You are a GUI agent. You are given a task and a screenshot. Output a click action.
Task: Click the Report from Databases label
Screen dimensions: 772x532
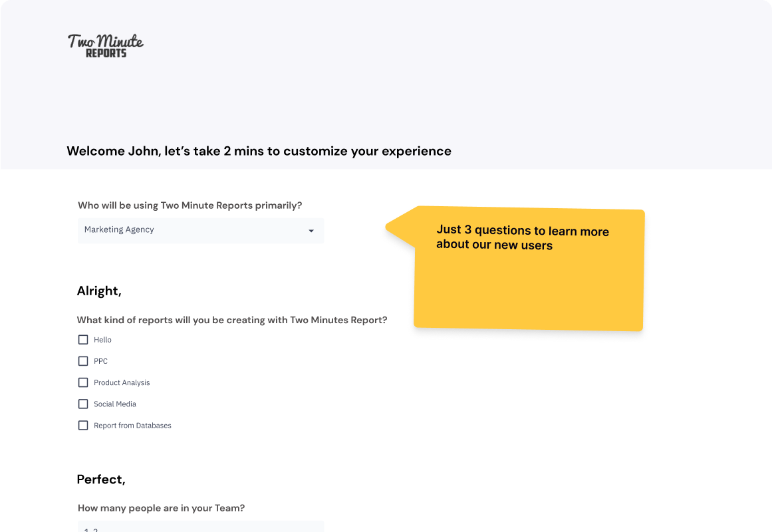[132, 426]
